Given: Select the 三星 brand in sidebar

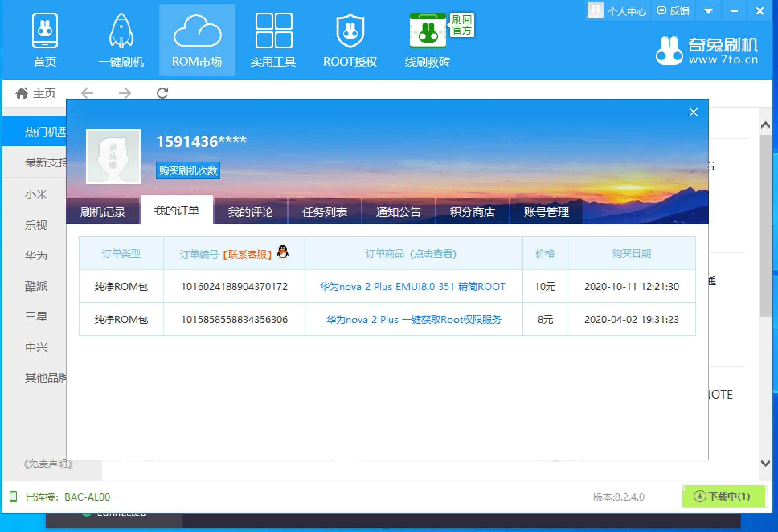Looking at the screenshot, I should point(36,317).
